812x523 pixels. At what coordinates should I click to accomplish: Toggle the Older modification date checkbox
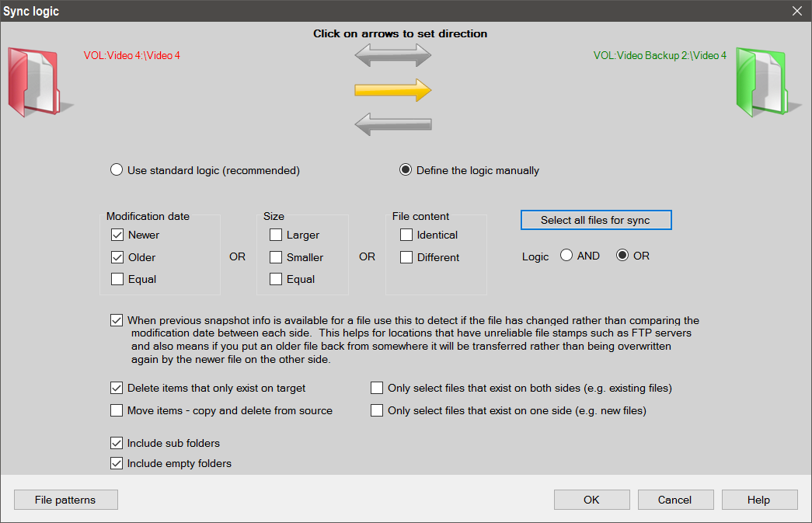[x=117, y=257]
